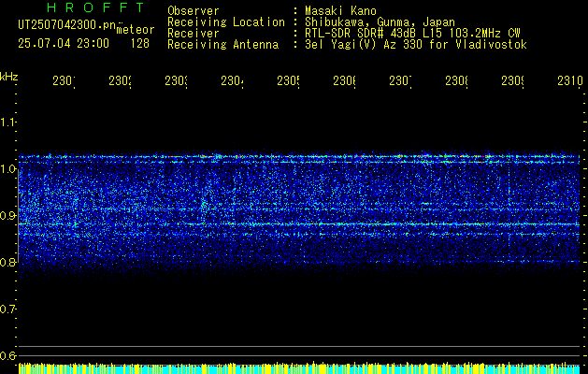Click the 0.8 kHz frequency label
Screen dimensions: 588x374
7,262
